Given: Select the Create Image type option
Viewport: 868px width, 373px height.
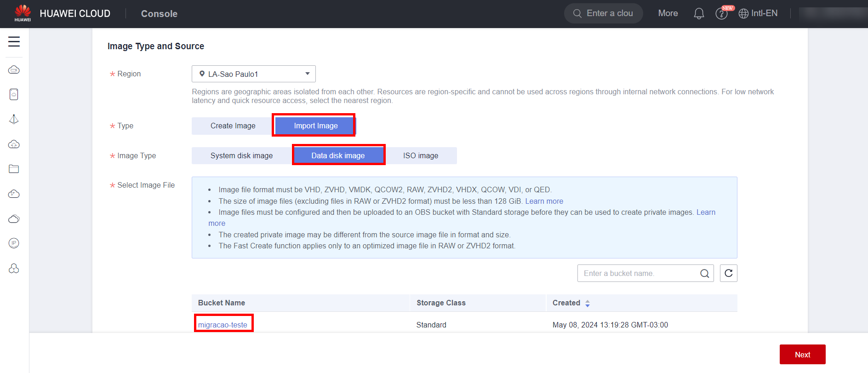Looking at the screenshot, I should 233,126.
